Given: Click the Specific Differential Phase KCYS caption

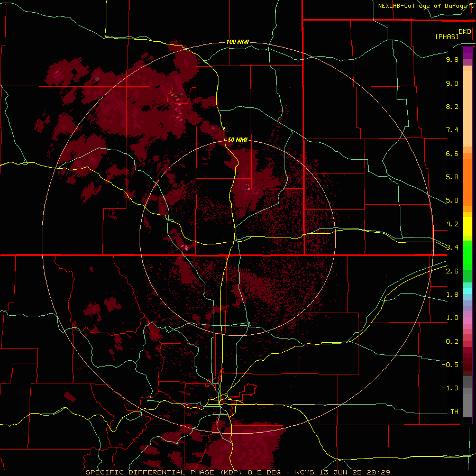Looking at the screenshot, I should click(237, 472).
